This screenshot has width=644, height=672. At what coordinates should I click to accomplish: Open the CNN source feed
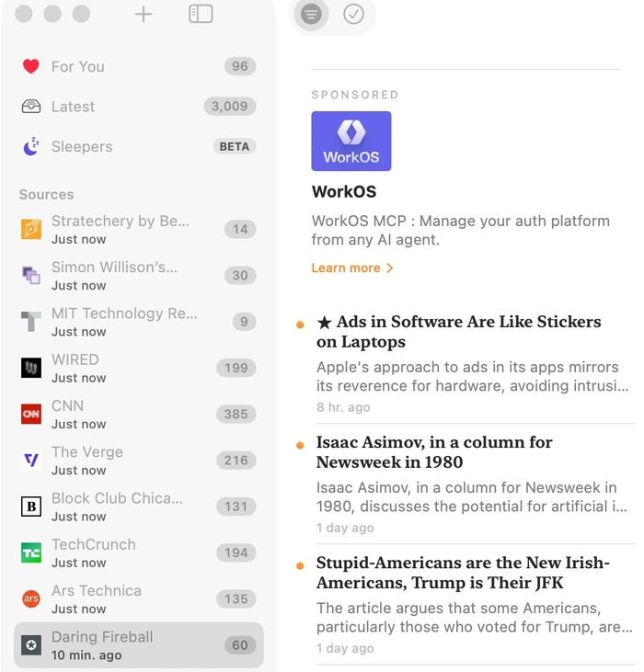(x=139, y=415)
